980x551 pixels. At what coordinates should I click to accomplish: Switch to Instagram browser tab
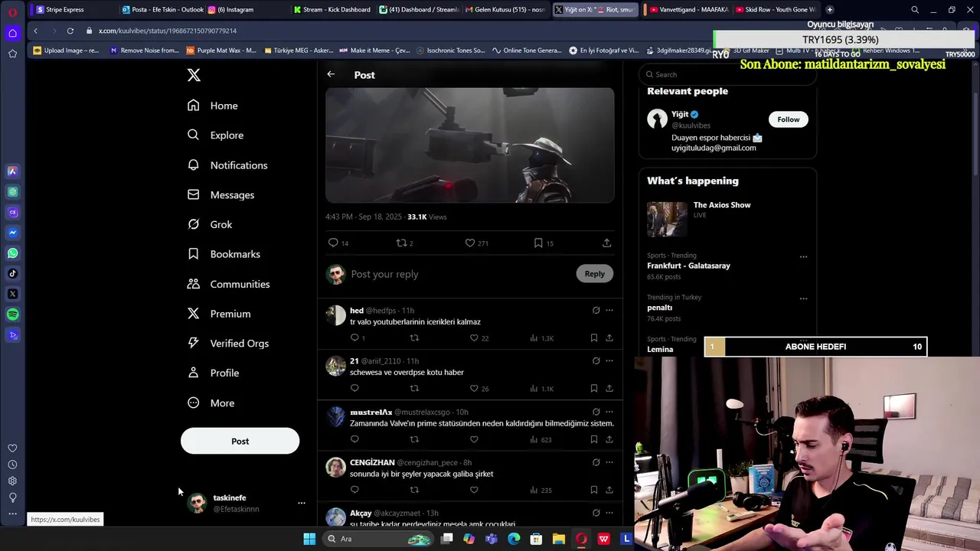pyautogui.click(x=245, y=10)
